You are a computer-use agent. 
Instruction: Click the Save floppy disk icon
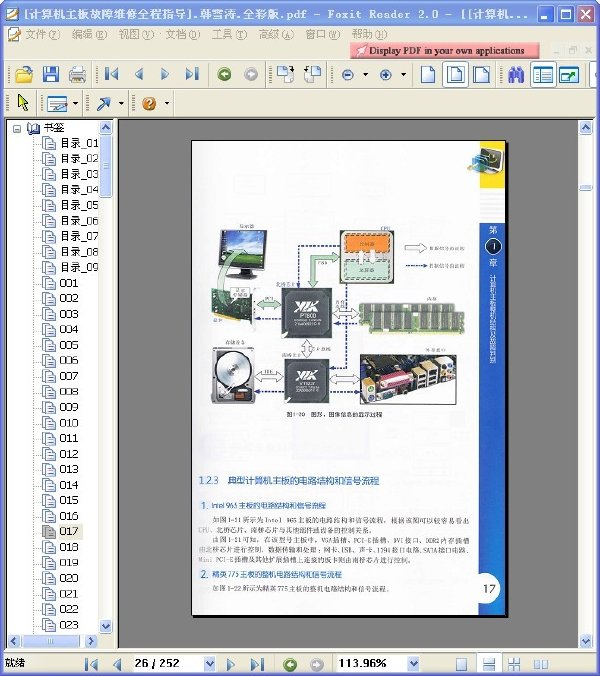coord(51,75)
